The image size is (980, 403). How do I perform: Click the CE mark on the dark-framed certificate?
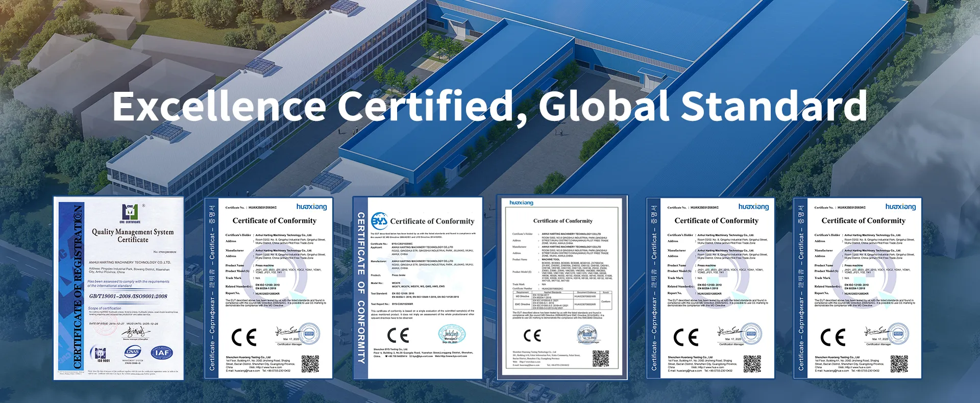pos(532,335)
